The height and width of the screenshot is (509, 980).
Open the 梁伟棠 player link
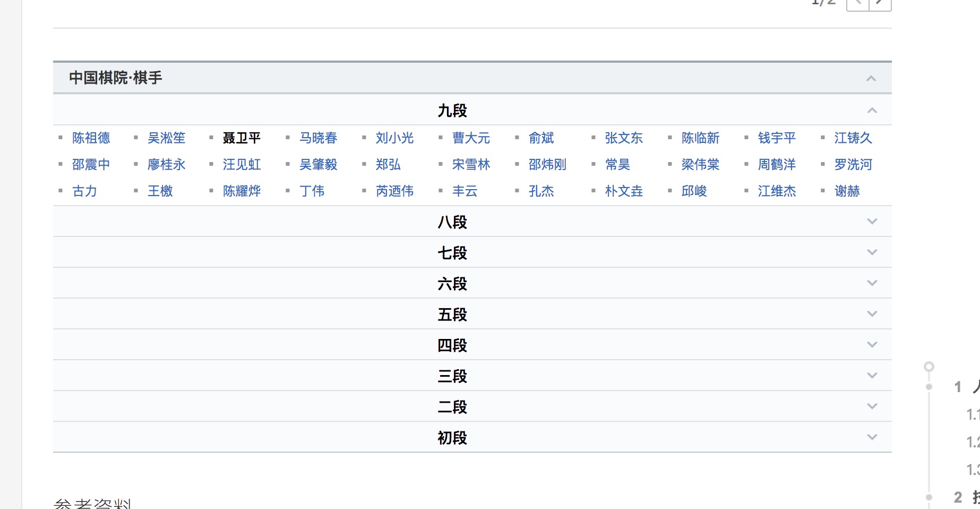click(x=701, y=165)
